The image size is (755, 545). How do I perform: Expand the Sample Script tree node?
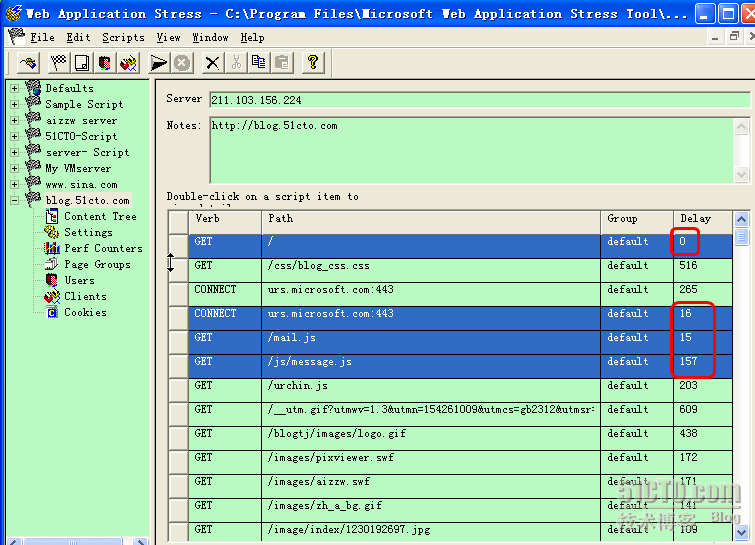tap(14, 104)
